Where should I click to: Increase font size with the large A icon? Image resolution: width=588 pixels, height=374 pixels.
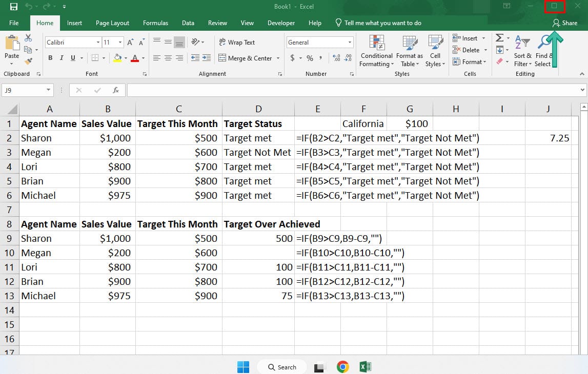(x=130, y=43)
